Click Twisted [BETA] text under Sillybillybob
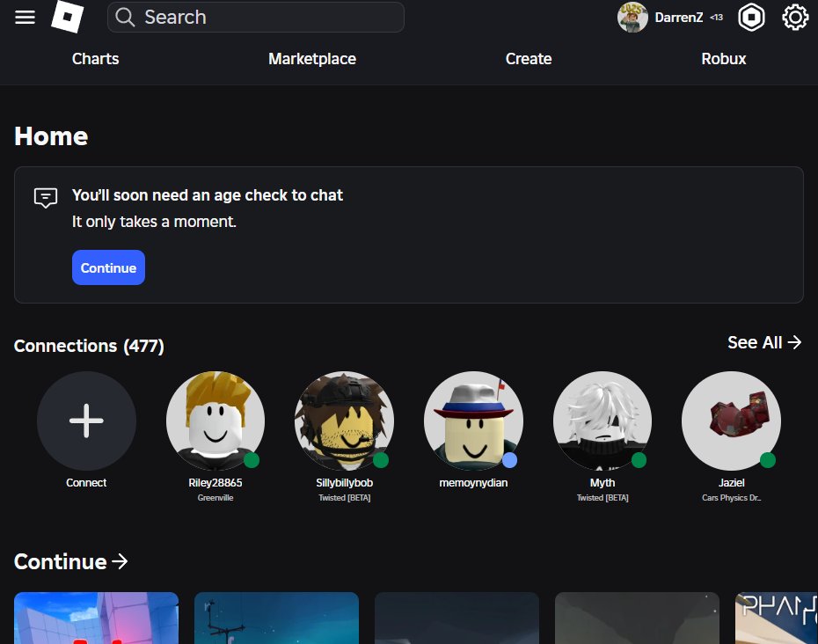This screenshot has width=818, height=644. tap(344, 498)
